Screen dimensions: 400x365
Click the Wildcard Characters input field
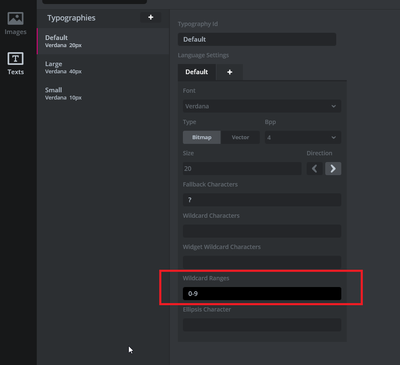coord(262,231)
